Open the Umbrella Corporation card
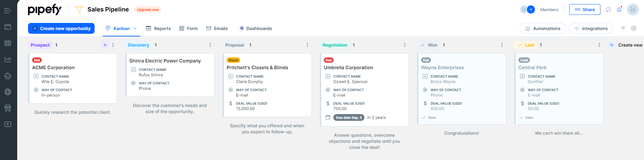 (364, 89)
